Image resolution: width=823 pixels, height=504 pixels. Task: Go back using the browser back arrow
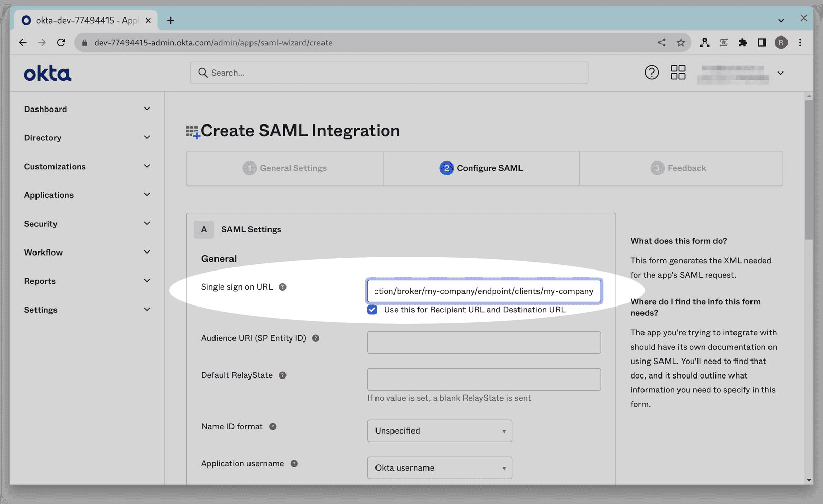23,43
